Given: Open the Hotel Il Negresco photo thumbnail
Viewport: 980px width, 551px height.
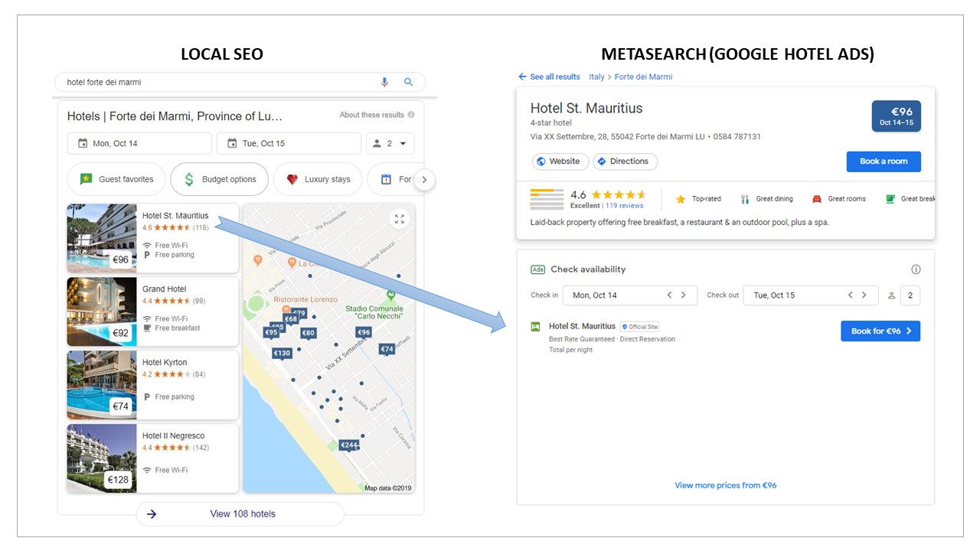Looking at the screenshot, I should pos(102,458).
